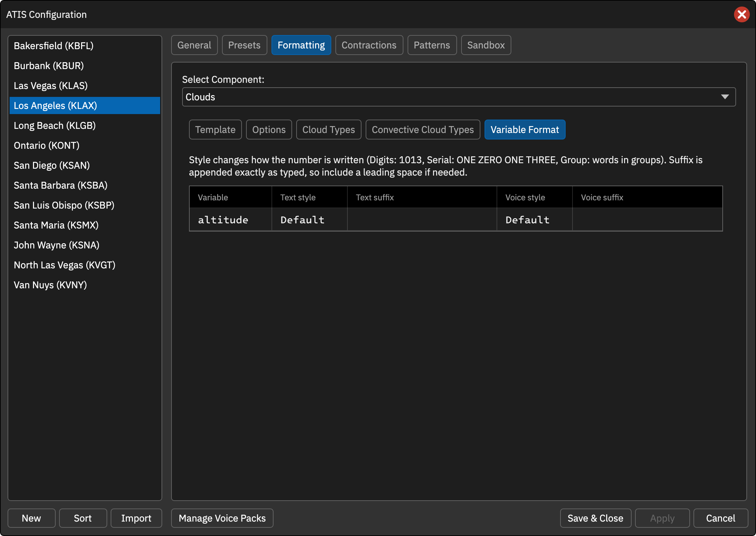Click the altitude Text suffix field
The height and width of the screenshot is (536, 756).
tap(422, 220)
